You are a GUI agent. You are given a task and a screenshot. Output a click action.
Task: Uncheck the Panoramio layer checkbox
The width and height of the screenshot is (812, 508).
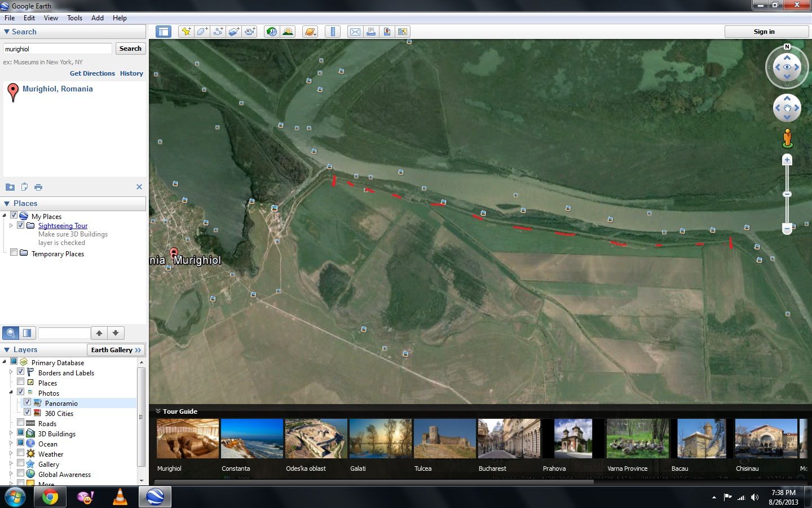(27, 403)
